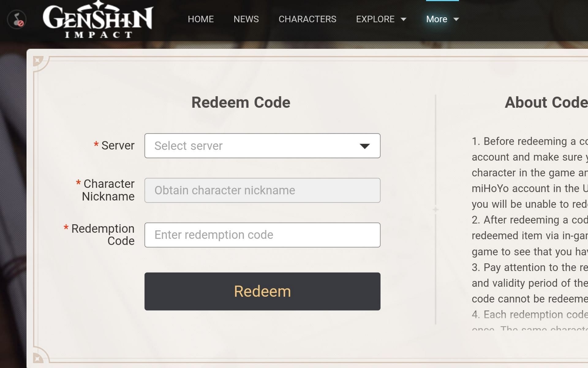Click the bottom-left corner ornament of panel
This screenshot has width=588, height=368.
tap(38, 357)
